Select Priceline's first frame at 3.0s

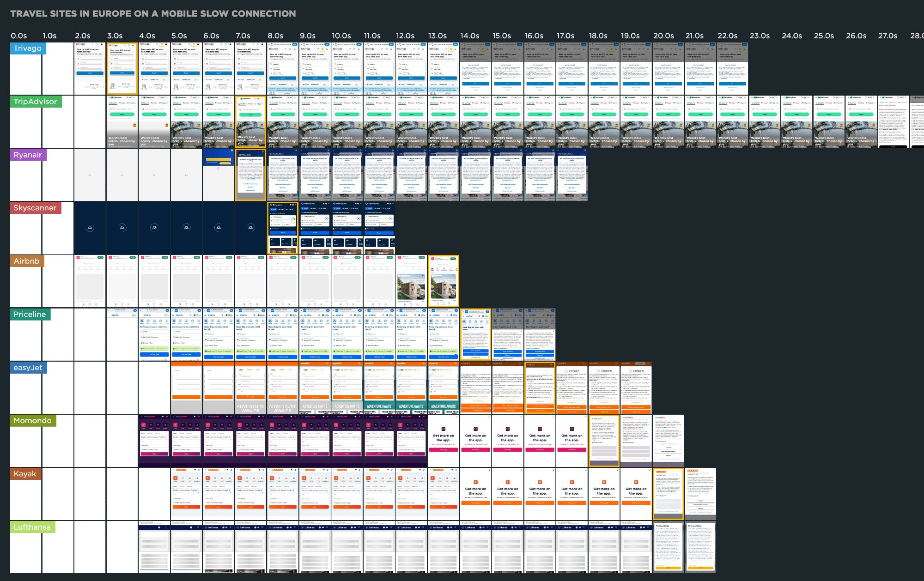(122, 334)
